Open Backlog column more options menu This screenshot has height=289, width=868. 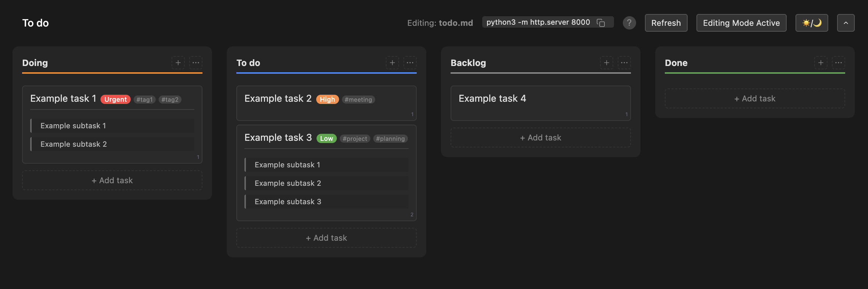624,63
